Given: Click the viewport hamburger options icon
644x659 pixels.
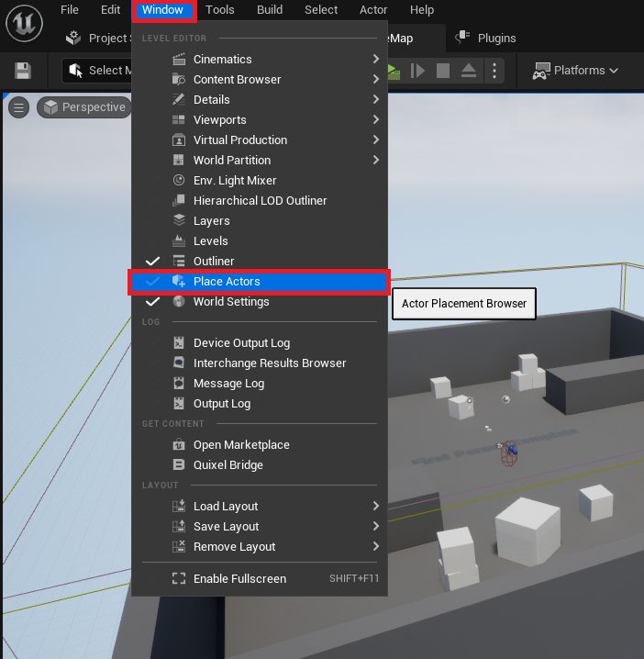Looking at the screenshot, I should click(19, 107).
